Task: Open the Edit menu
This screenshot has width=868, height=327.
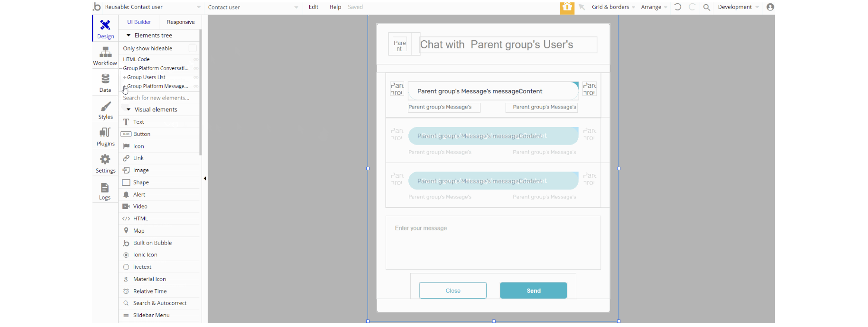Action: [314, 7]
